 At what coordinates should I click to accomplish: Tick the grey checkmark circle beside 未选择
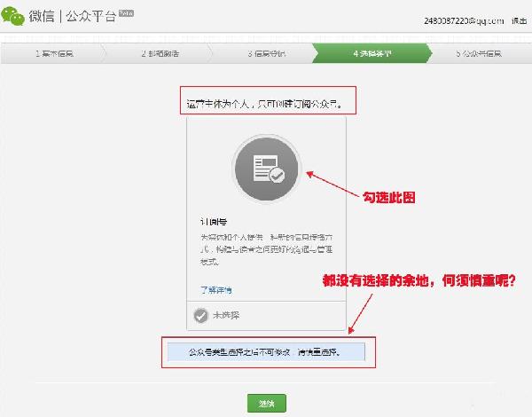point(201,315)
